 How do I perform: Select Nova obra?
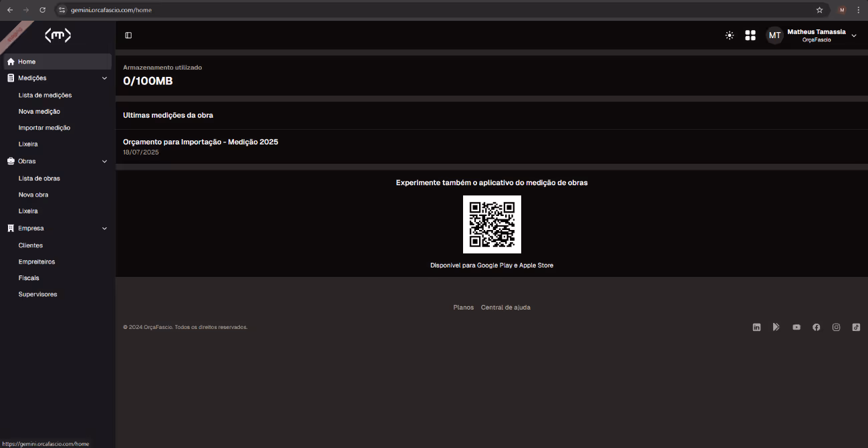[33, 195]
